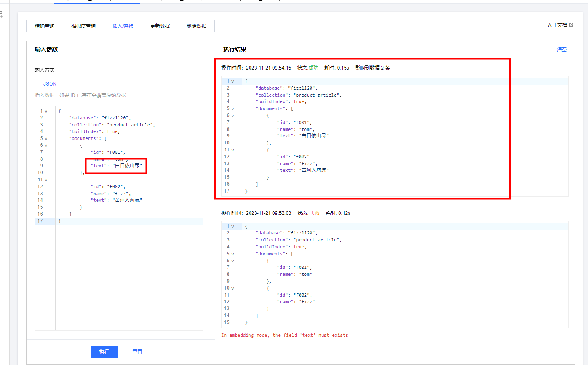Click "name": "fizz" in the failed result
The image size is (588, 365).
[x=296, y=302]
